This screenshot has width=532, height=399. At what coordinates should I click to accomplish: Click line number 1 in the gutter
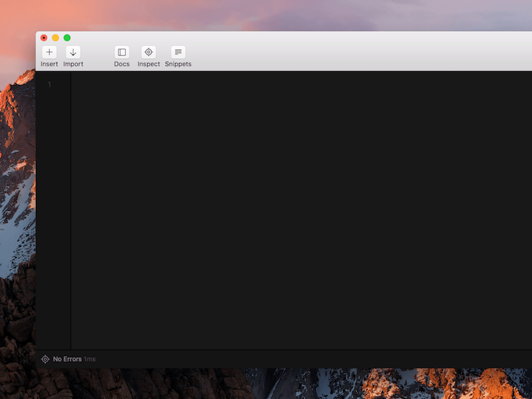click(49, 85)
